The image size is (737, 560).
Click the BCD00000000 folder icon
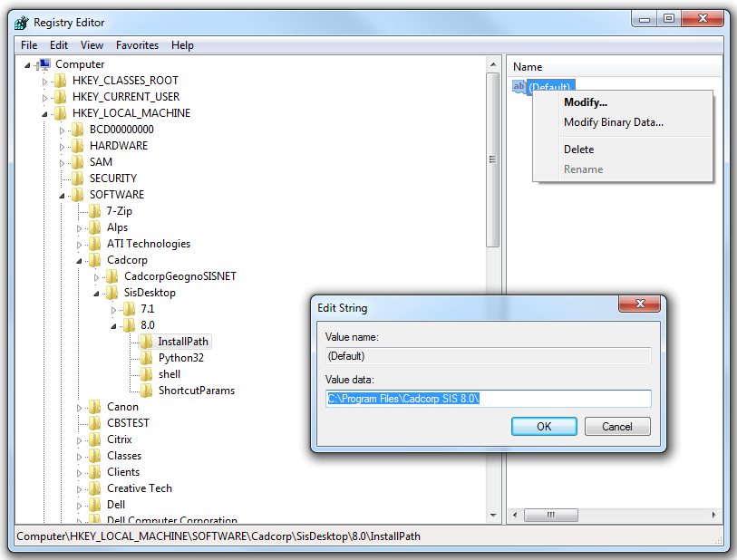pos(78,130)
